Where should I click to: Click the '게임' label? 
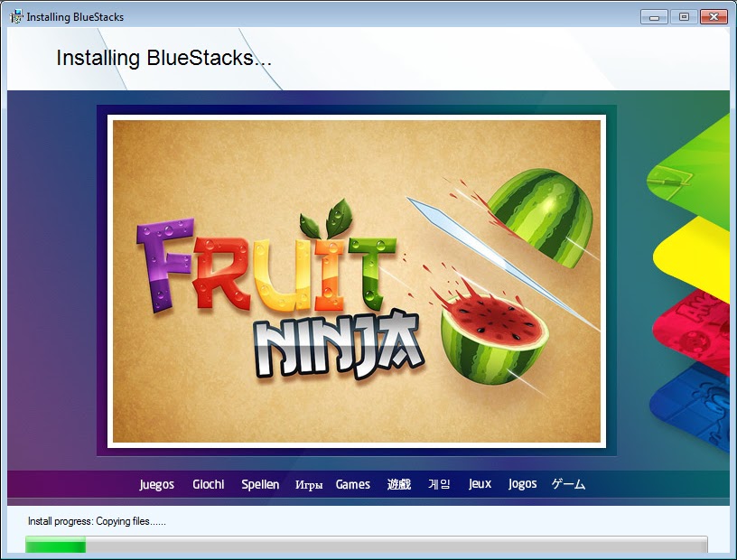coord(439,484)
